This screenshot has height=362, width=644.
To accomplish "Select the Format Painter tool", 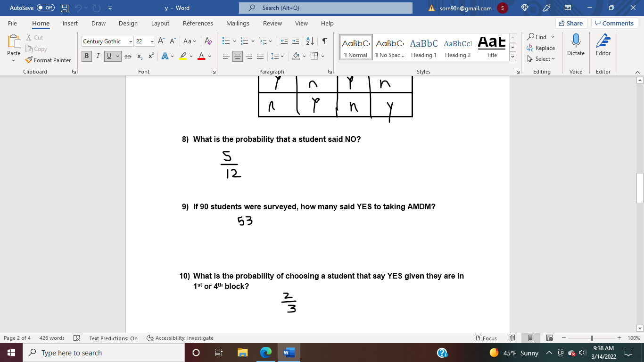I will coord(49,60).
